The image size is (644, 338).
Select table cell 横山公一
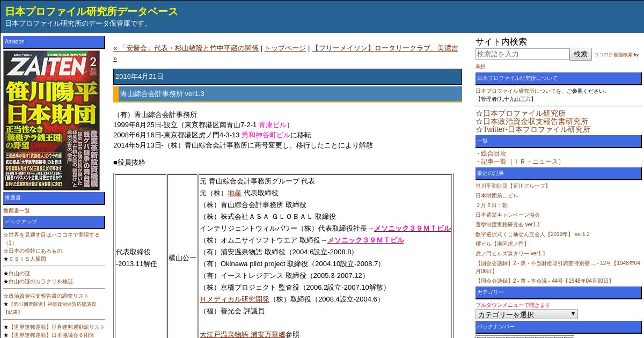(x=182, y=258)
